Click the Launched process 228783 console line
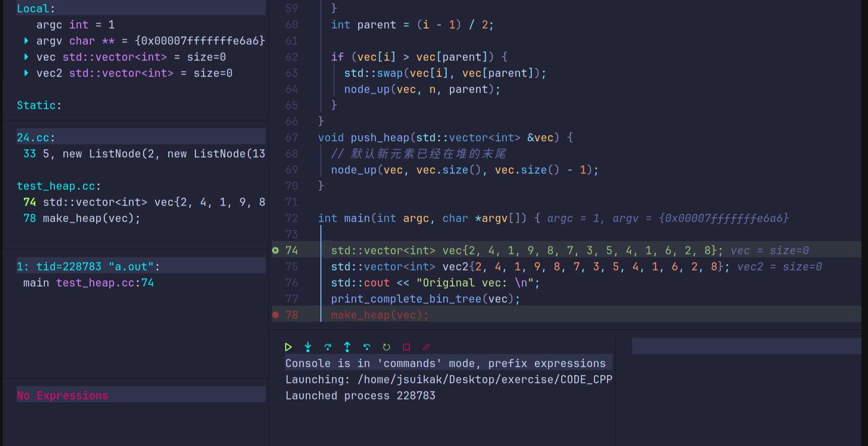868x446 pixels. pos(360,396)
